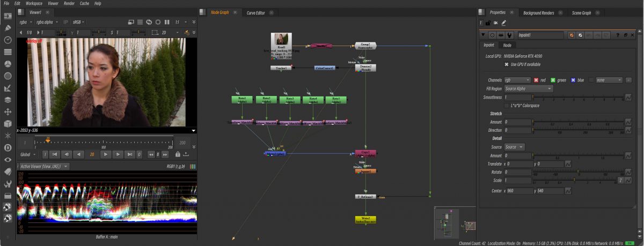
Task: Click the Views nodes eye icon
Action: [8, 159]
